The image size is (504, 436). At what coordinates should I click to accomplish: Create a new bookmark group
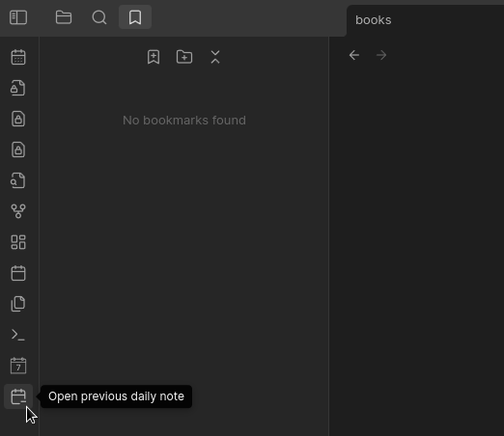(184, 57)
